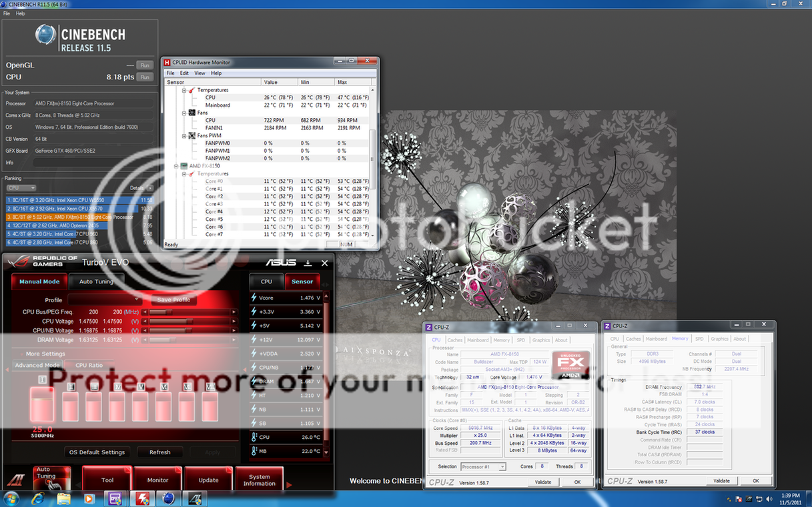Open the Ranking CPU dropdown in Cinebench
The image size is (812, 507).
21,188
